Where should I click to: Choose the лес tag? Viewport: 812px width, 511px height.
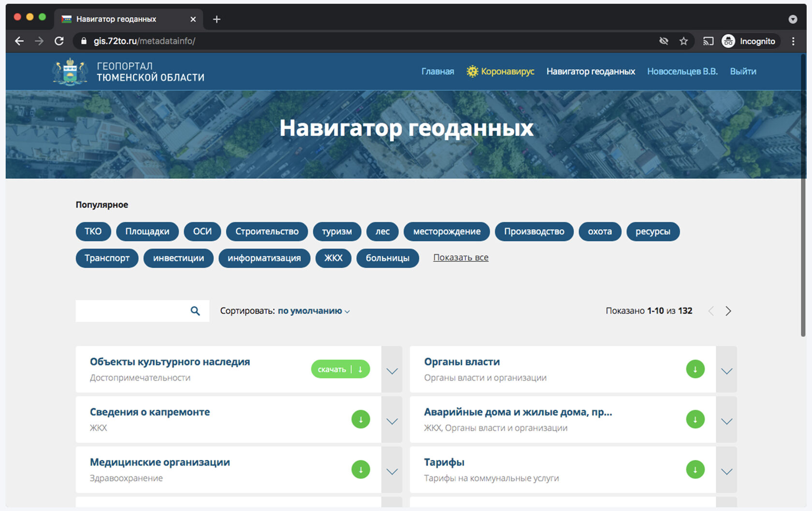click(x=382, y=231)
